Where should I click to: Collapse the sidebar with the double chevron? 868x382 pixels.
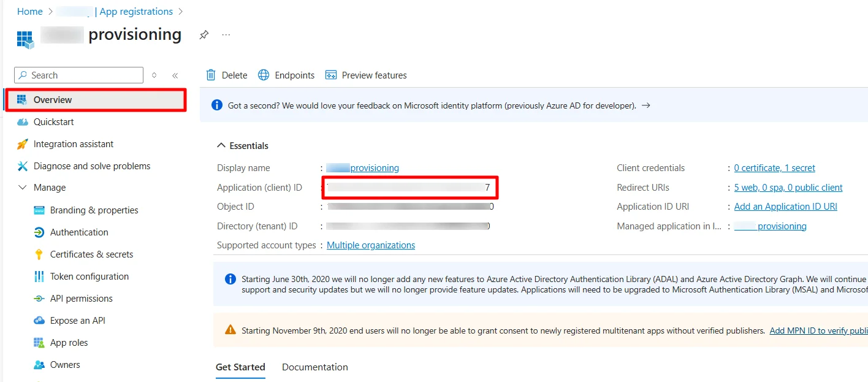click(x=175, y=75)
